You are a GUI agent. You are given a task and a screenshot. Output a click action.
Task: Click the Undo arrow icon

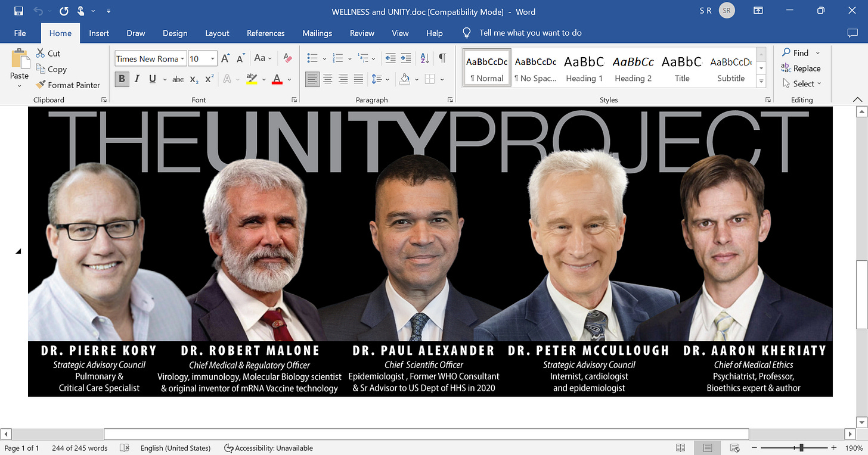(39, 11)
